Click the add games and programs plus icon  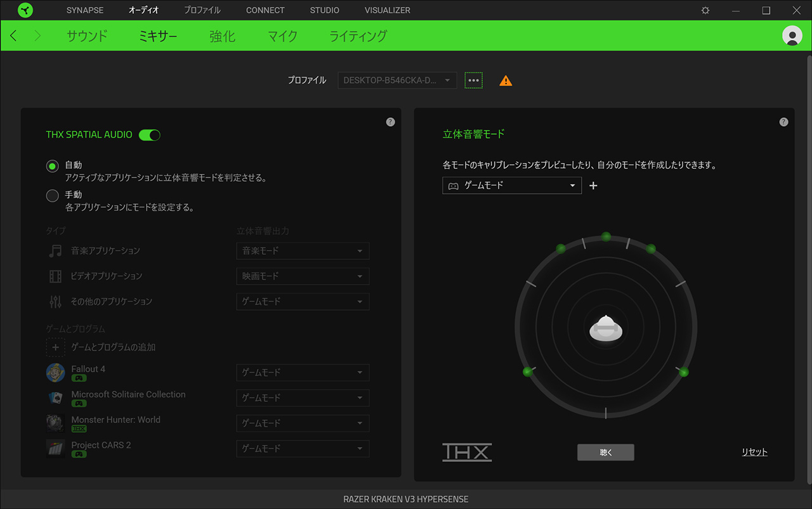(x=55, y=347)
